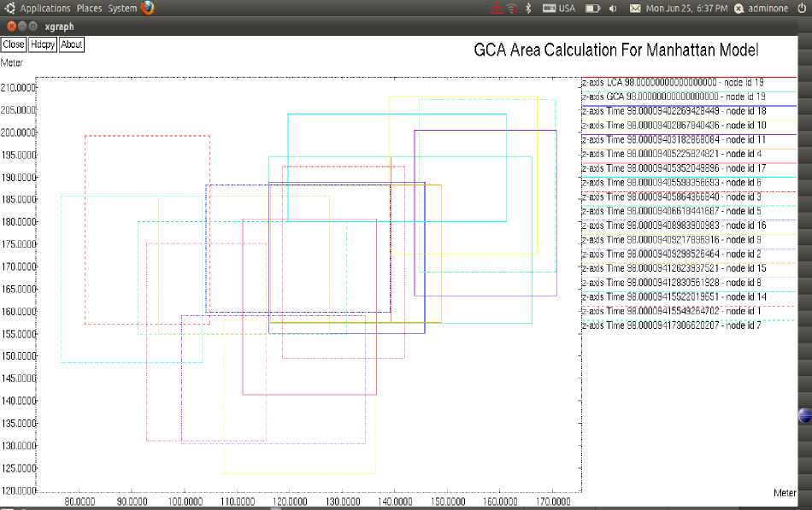Screen dimensions: 812x510
Task: Open the USA keyboard layout indicator
Action: point(559,9)
